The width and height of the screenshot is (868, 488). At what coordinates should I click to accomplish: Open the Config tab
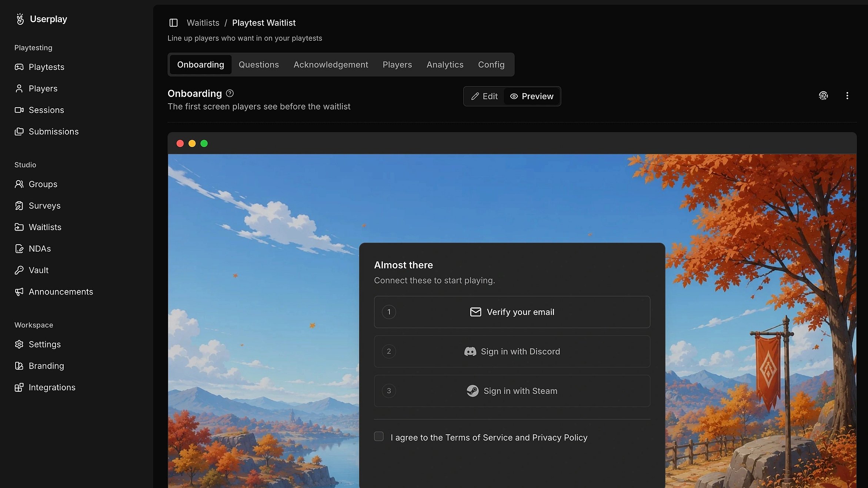tap(491, 64)
